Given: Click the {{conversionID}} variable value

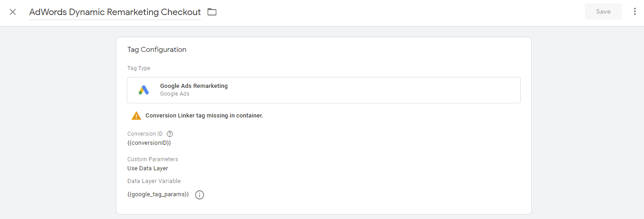Looking at the screenshot, I should (149, 143).
